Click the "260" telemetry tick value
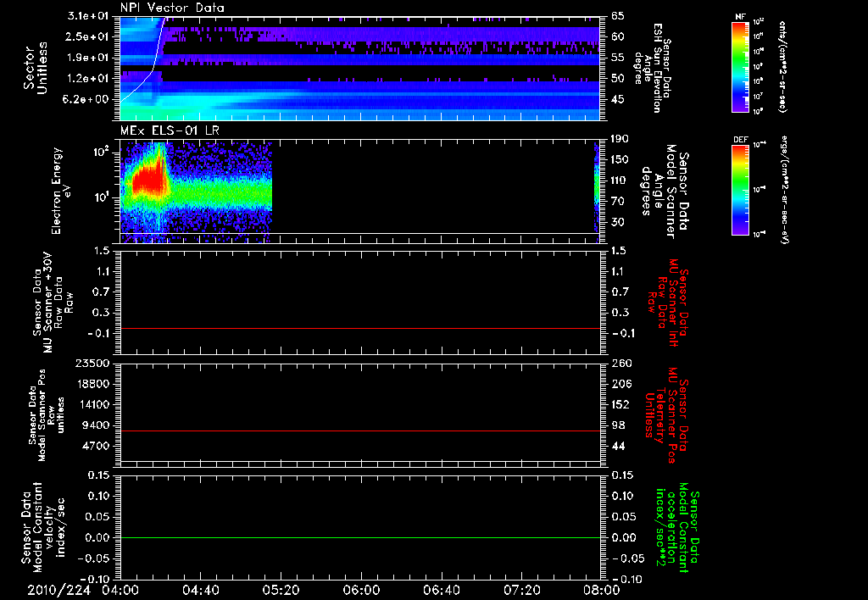Image resolution: width=868 pixels, height=600 pixels. click(620, 364)
